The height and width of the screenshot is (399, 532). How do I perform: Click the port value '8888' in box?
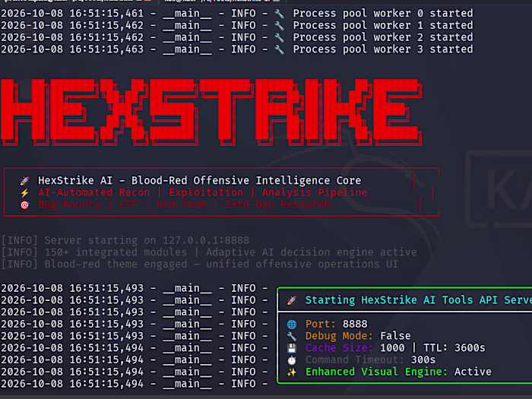[x=355, y=324]
